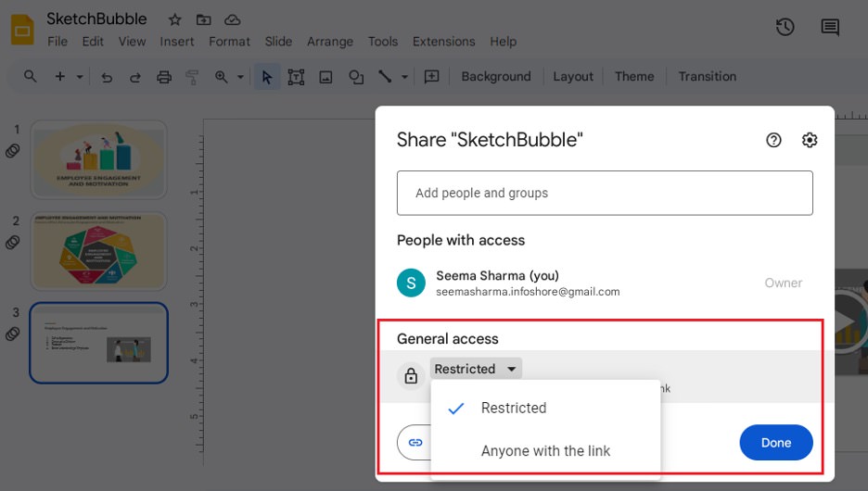Select slide 2 thumbnail

[98, 252]
